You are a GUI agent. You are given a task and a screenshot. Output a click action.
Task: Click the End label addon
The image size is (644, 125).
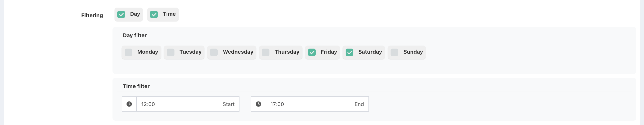(x=359, y=104)
